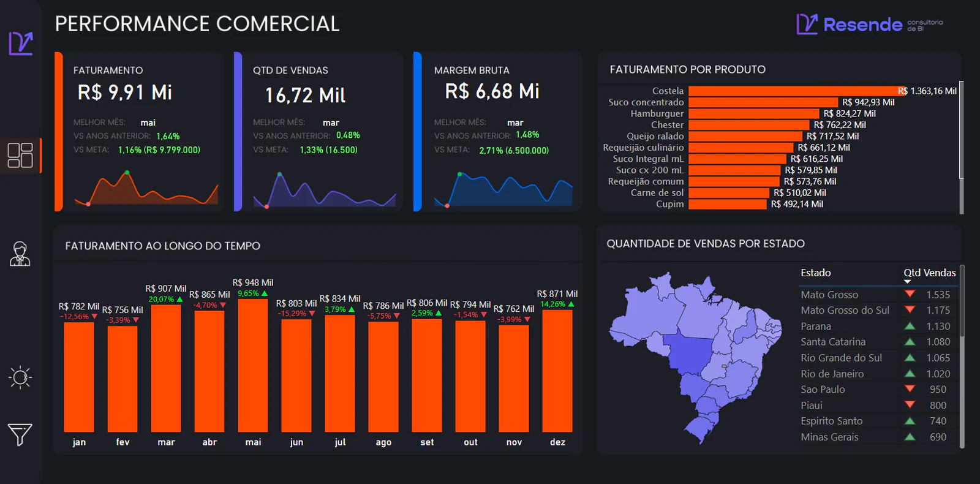
Task: Sort table by Qtd Vendas column header
Action: click(x=929, y=273)
